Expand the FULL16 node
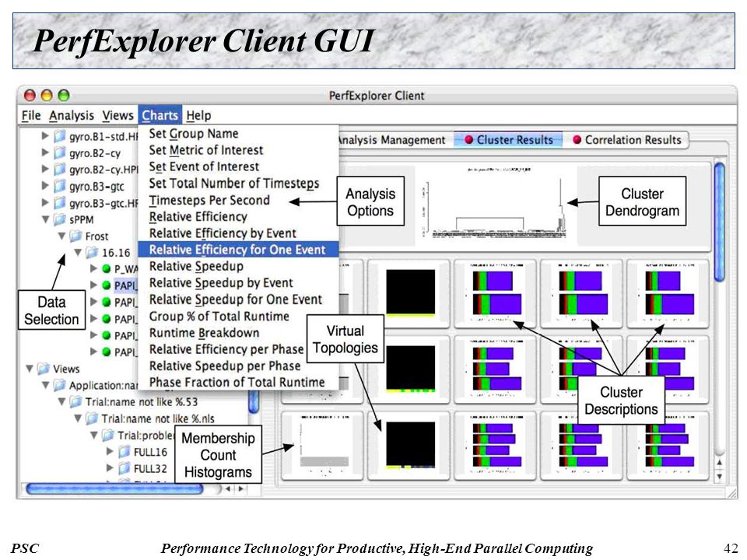The width and height of the screenshot is (747, 560). point(110,451)
